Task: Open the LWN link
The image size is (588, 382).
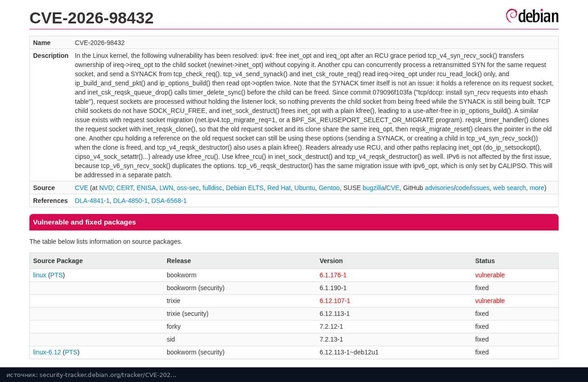Action: pyautogui.click(x=166, y=188)
